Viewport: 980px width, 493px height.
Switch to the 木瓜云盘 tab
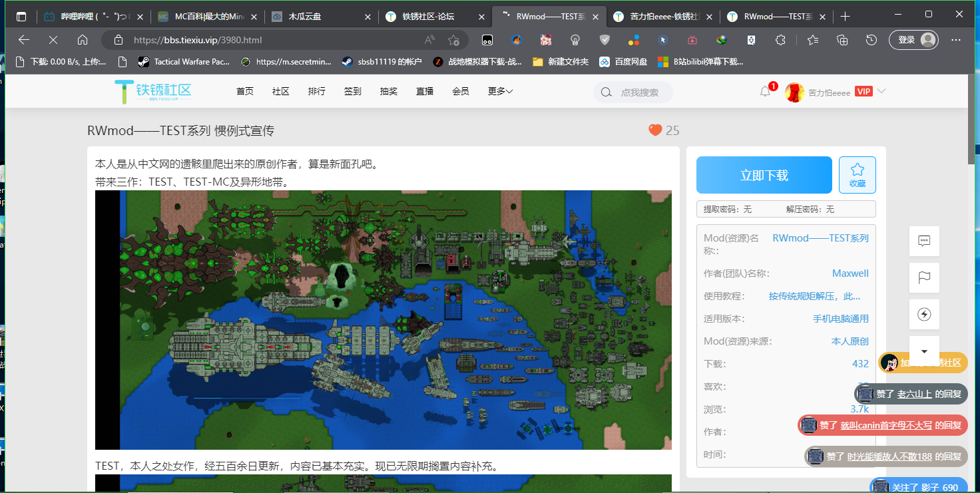click(321, 17)
